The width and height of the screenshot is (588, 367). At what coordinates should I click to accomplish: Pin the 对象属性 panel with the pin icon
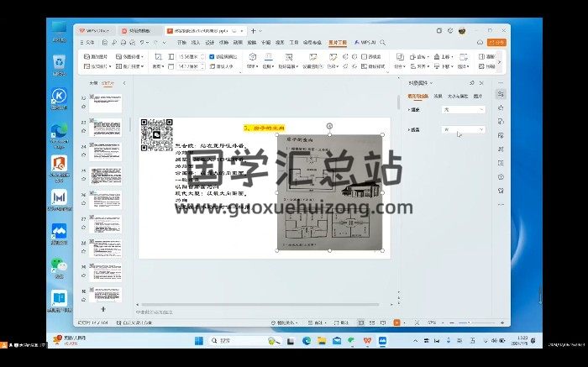pos(472,83)
